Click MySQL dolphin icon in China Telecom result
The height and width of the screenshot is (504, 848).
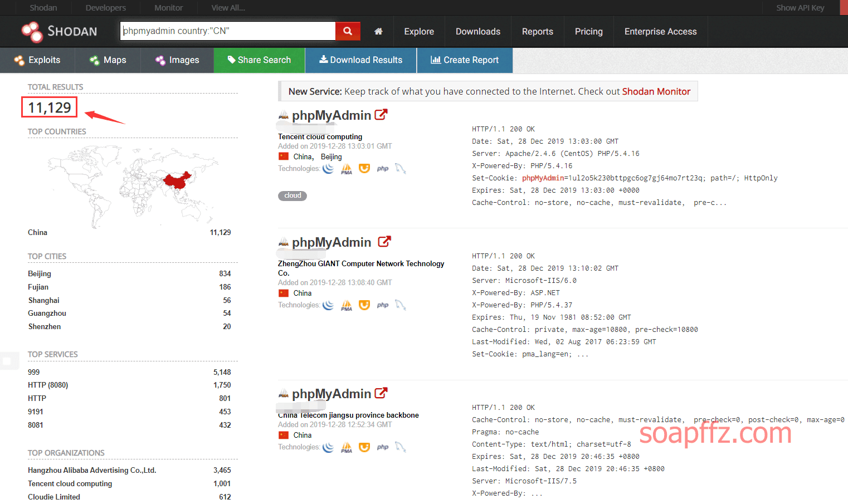tap(401, 447)
